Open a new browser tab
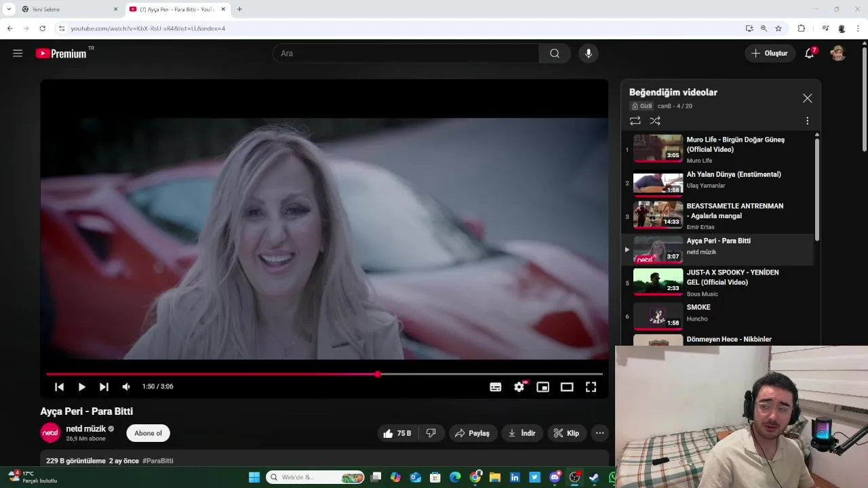 239,9
